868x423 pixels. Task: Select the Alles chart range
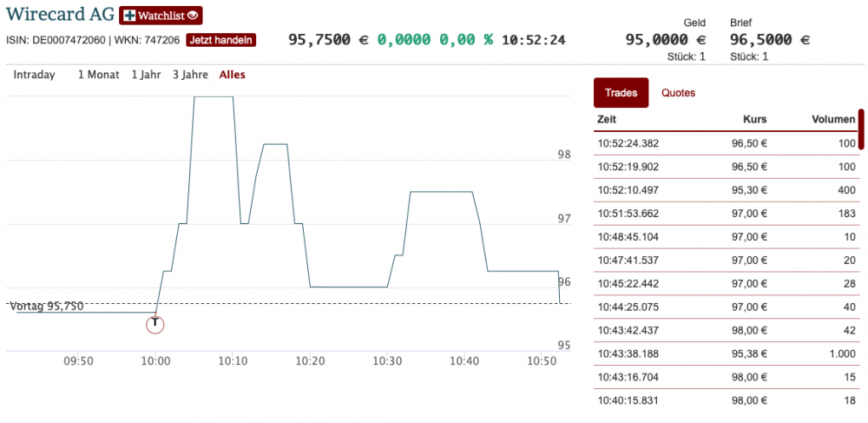233,75
